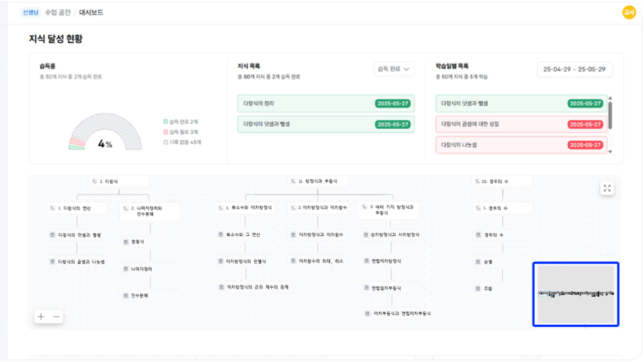
Task: Select the 이차방정식의 판별식 tree node
Action: click(x=246, y=261)
